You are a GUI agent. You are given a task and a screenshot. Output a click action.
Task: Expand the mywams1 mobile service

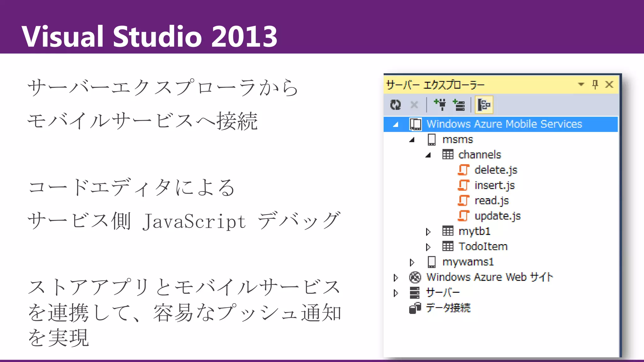[412, 262]
